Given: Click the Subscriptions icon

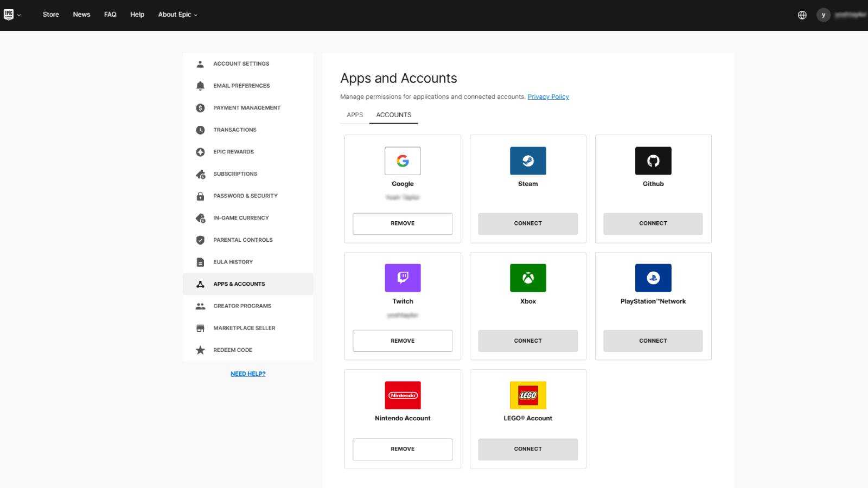Looking at the screenshot, I should [200, 174].
